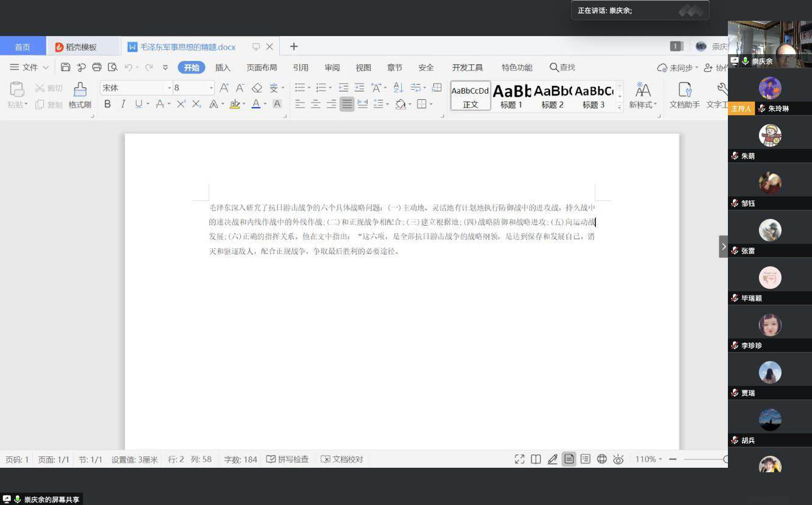The width and height of the screenshot is (812, 505).
Task: Apply 标题 1 style
Action: tap(511, 96)
